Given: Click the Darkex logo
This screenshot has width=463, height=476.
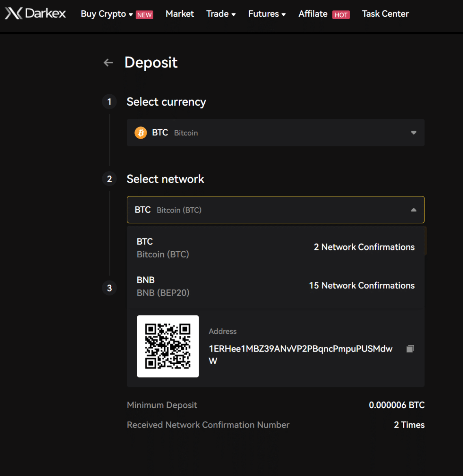Looking at the screenshot, I should [x=35, y=13].
